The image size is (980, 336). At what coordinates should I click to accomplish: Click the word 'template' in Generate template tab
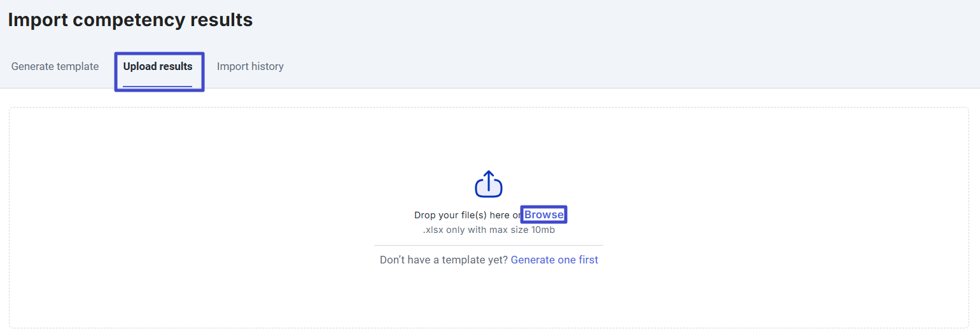[78, 66]
